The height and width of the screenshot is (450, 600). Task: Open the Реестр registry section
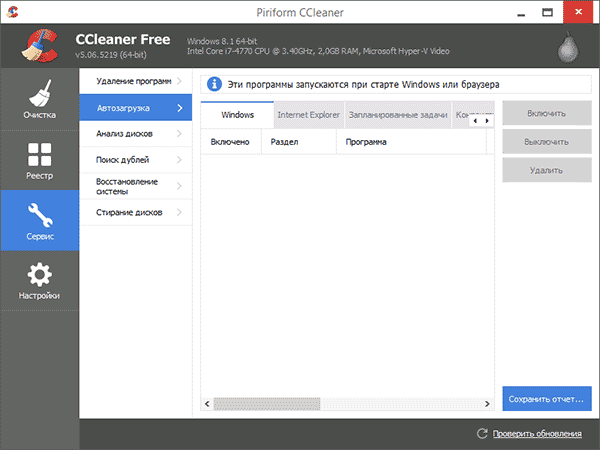[39, 160]
